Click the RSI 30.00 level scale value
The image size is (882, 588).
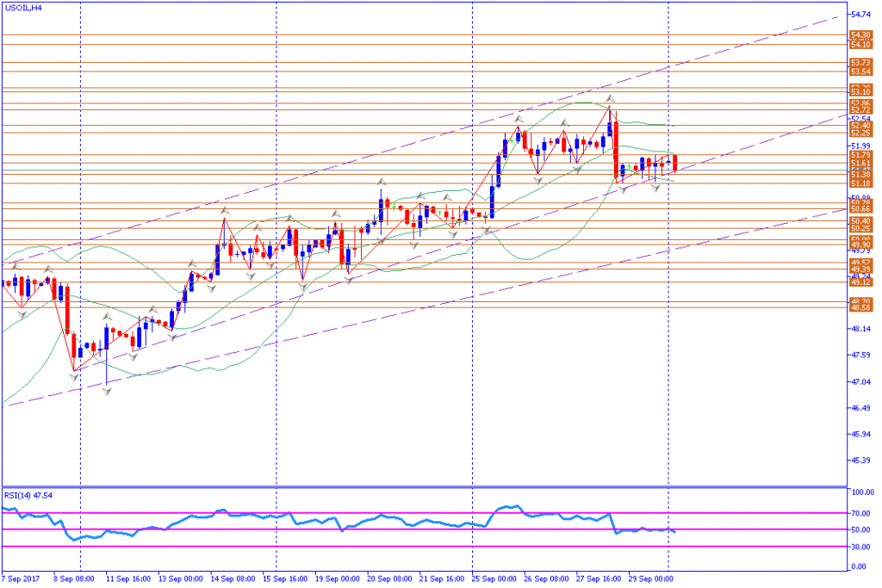[860, 547]
